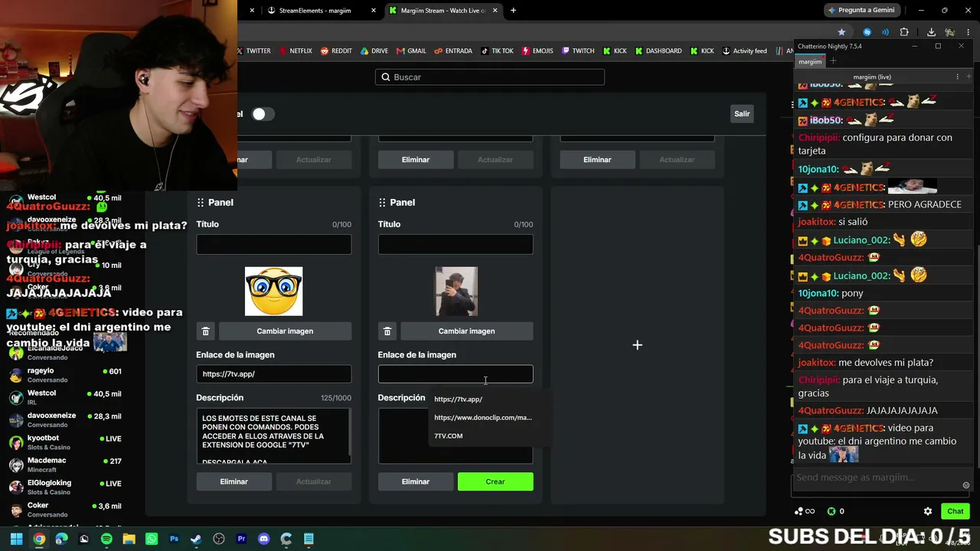This screenshot has width=980, height=551.
Task: Switch to StreamElements - margiim tab
Action: pyautogui.click(x=321, y=10)
